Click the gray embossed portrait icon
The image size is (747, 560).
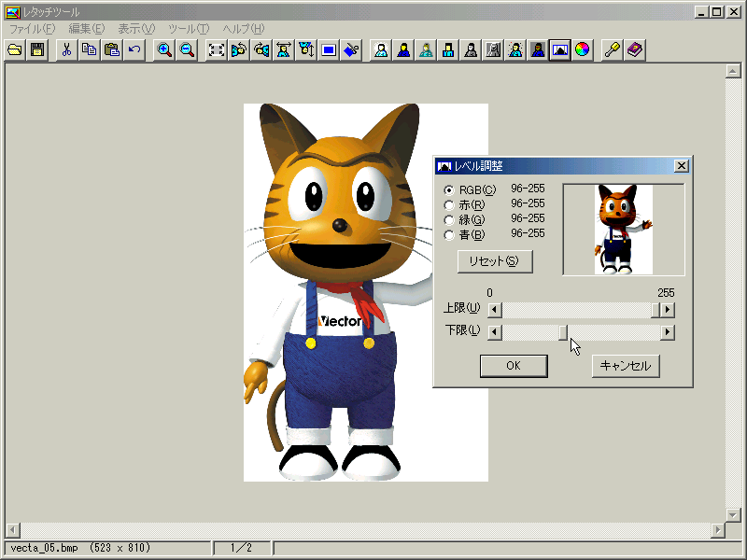[493, 49]
